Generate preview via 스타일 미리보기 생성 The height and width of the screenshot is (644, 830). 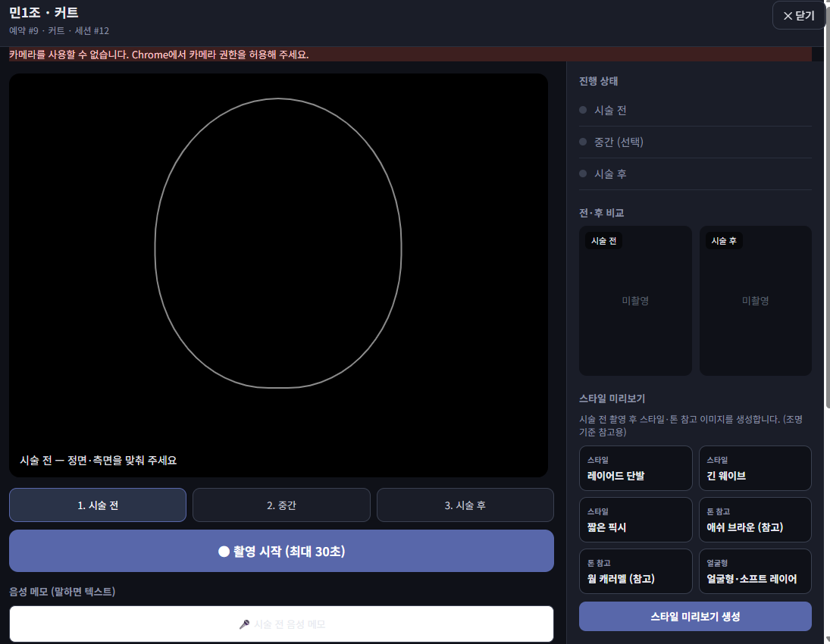click(695, 616)
